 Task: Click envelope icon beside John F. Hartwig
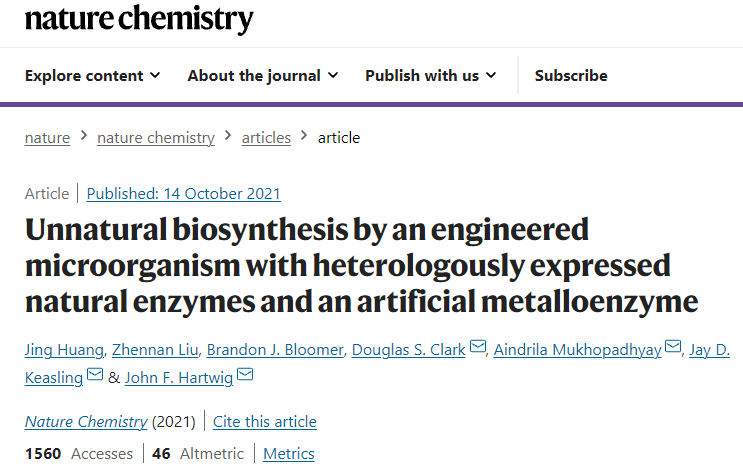click(x=245, y=376)
